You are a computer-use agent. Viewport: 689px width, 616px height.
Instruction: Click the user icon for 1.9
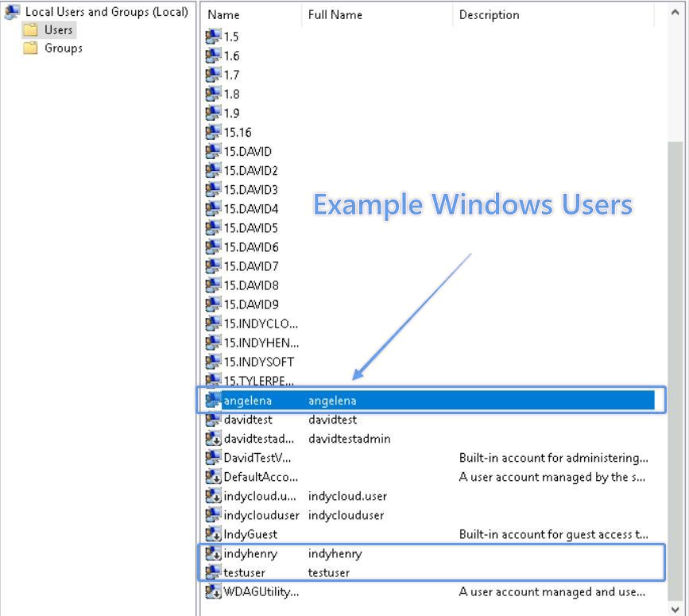point(213,113)
